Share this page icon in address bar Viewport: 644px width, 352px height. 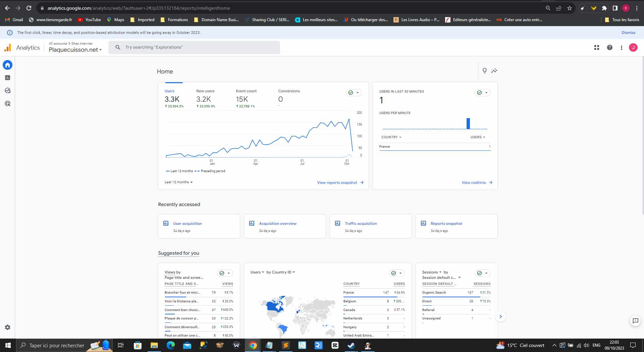(558, 8)
